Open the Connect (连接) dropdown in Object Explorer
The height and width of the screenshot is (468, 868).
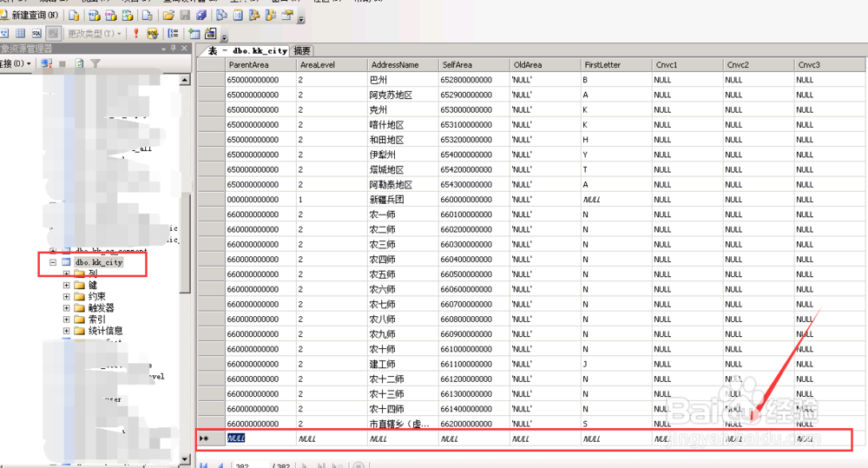tap(16, 63)
